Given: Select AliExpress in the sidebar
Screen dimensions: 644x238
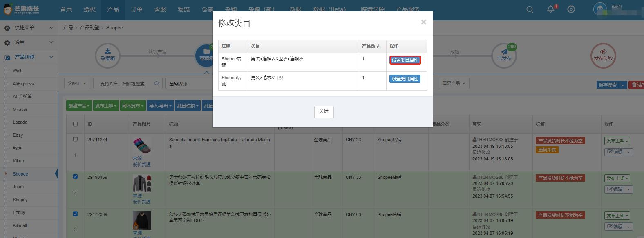Looking at the screenshot, I should click(23, 84).
